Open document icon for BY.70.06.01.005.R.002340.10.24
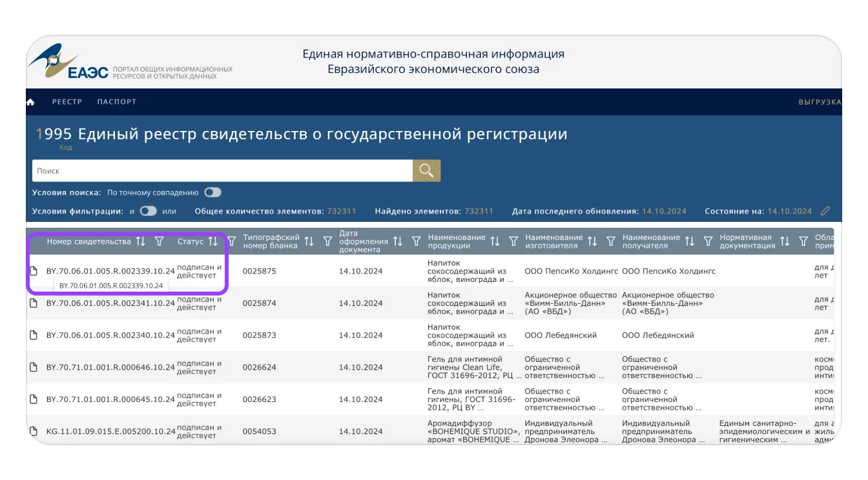This screenshot has height=480, width=868. click(34, 335)
